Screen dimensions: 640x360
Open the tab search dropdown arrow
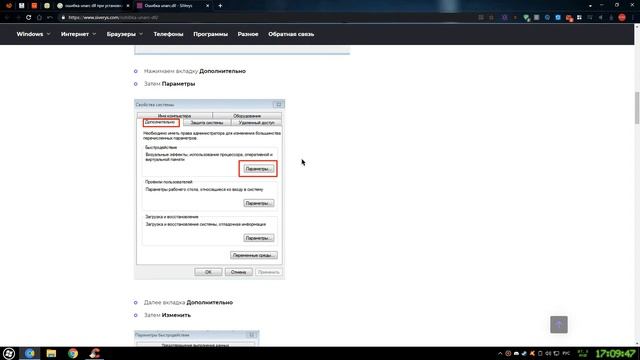[x=590, y=6]
